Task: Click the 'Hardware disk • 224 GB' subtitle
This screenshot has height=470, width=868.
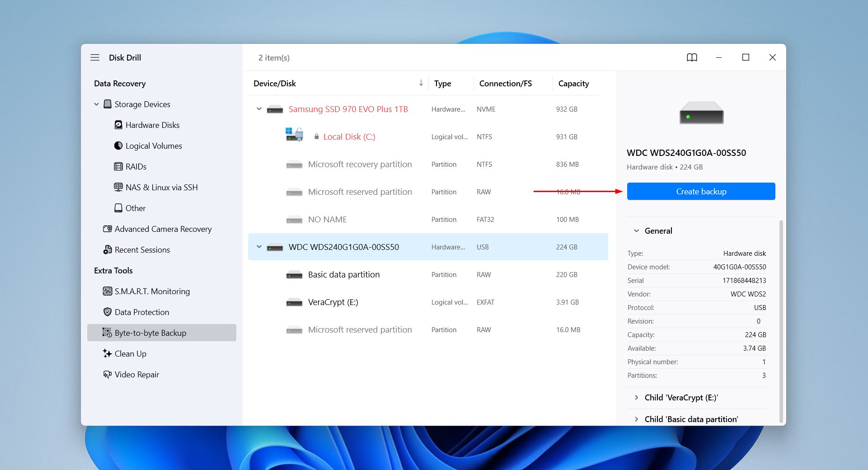Action: (x=664, y=167)
